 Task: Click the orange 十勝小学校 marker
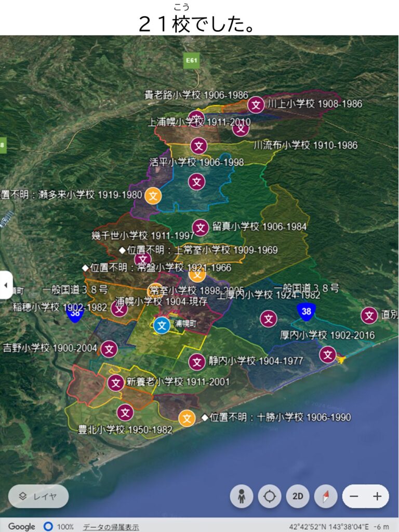[x=187, y=418]
